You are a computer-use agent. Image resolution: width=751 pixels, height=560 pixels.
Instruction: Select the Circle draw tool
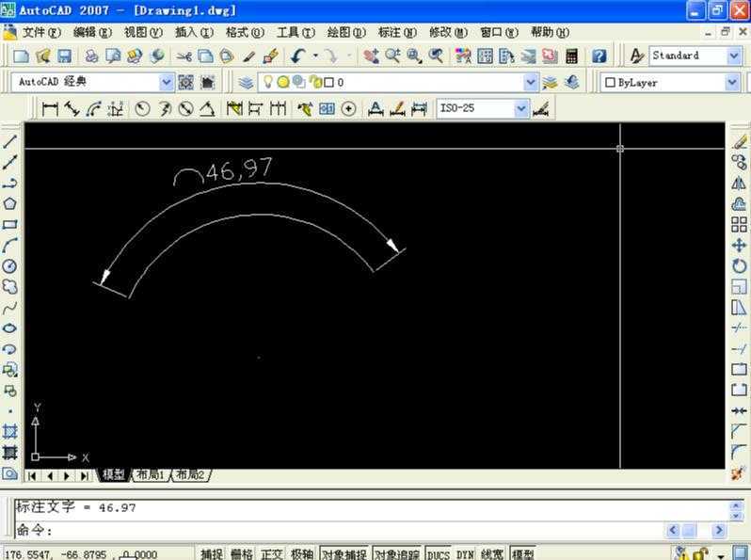[x=9, y=265]
